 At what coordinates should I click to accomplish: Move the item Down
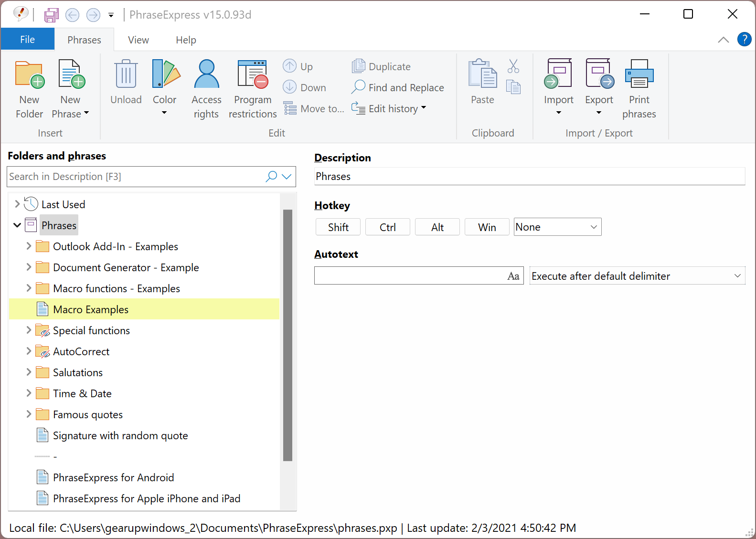305,87
